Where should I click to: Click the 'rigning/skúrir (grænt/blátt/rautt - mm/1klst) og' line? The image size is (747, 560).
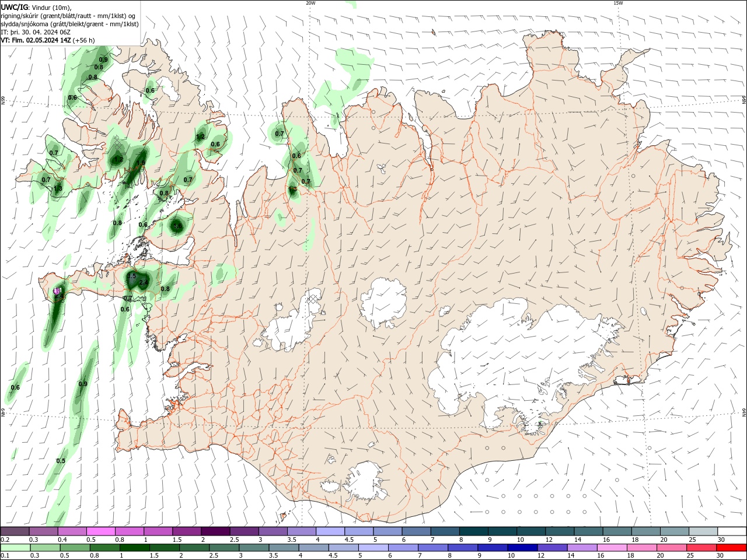(68, 16)
